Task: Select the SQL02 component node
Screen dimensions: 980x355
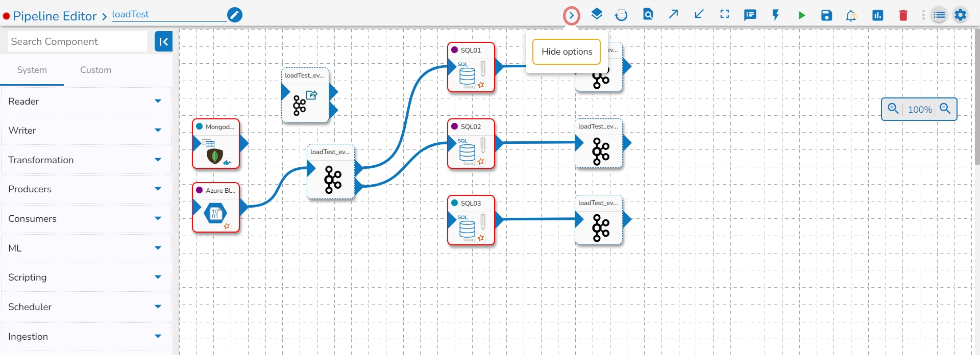Action: [471, 144]
